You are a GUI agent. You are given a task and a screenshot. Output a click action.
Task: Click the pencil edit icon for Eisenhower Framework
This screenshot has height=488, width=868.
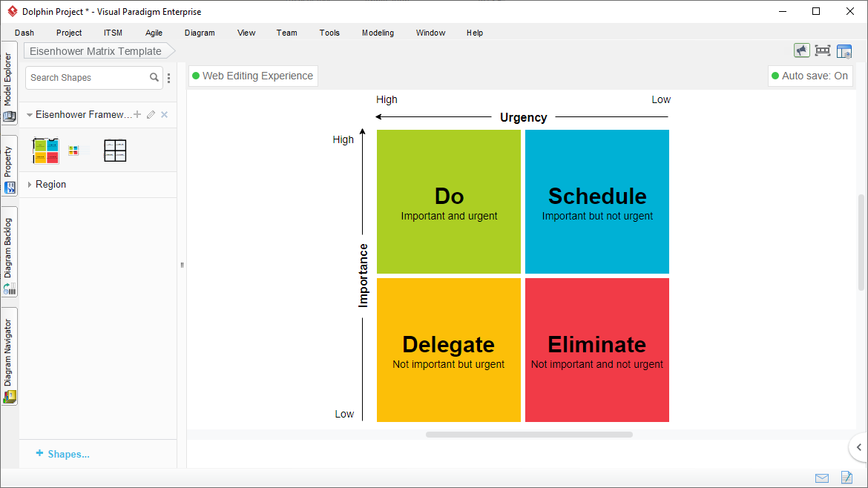coord(151,114)
